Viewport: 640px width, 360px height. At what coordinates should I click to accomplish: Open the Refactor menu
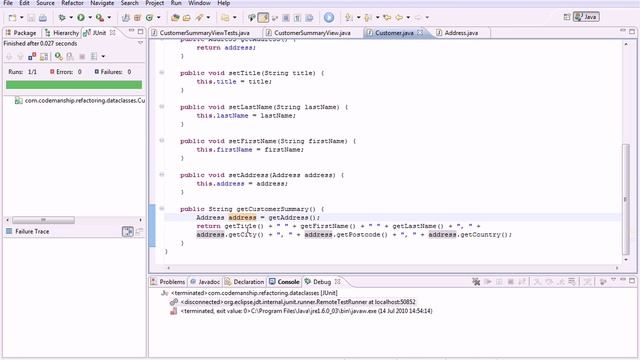pyautogui.click(x=72, y=3)
